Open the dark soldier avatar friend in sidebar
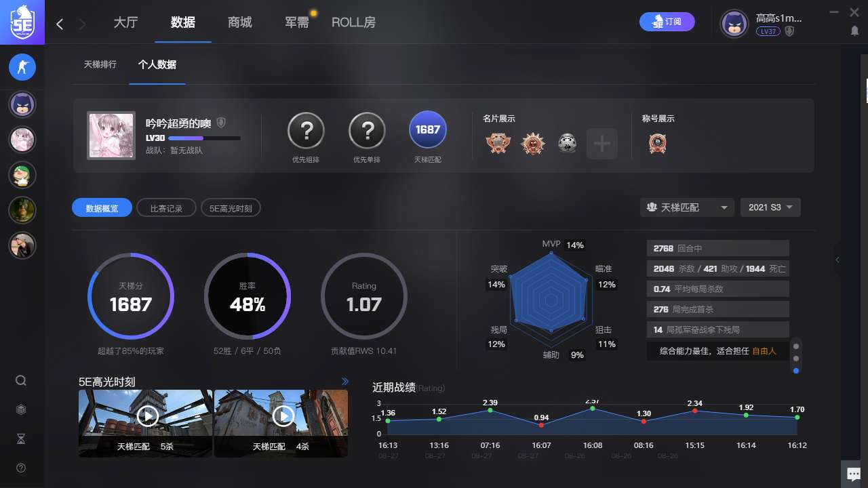 [22, 210]
